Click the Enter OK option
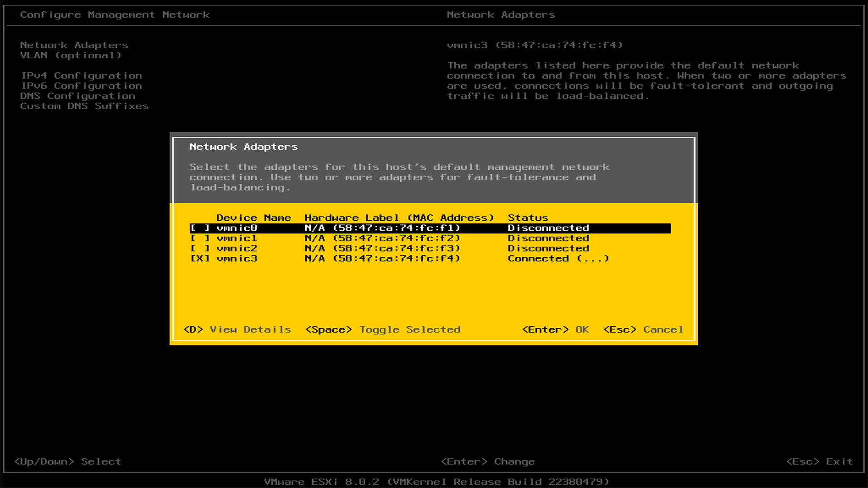This screenshot has width=868, height=488. 555,330
